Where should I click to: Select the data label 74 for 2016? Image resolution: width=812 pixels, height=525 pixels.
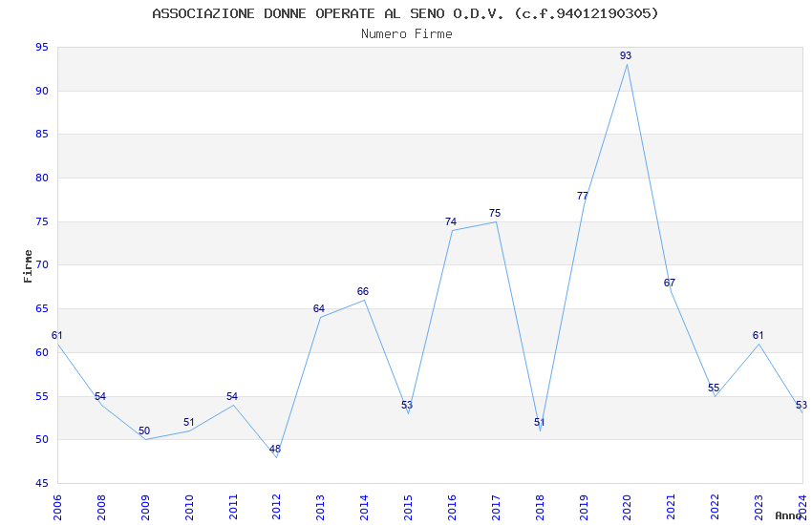click(451, 221)
